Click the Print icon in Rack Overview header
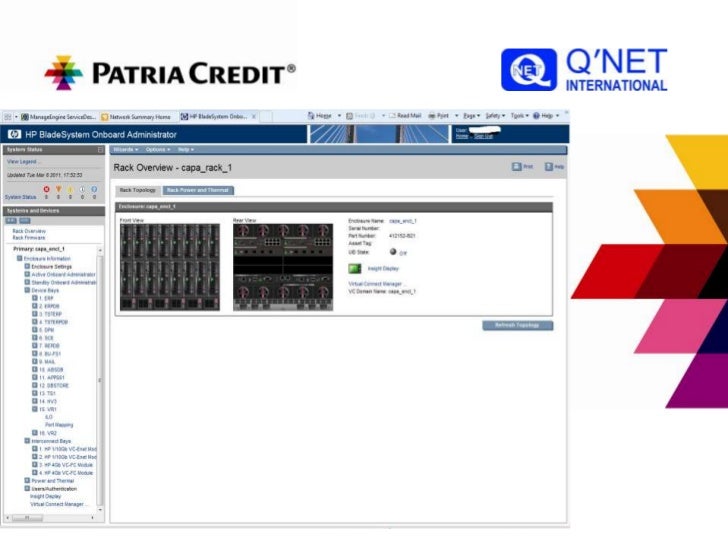This screenshot has width=728, height=546. [x=516, y=166]
